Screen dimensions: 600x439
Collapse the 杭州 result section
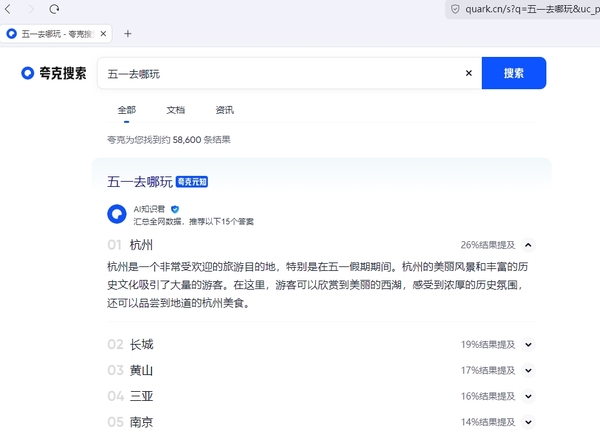tap(529, 245)
